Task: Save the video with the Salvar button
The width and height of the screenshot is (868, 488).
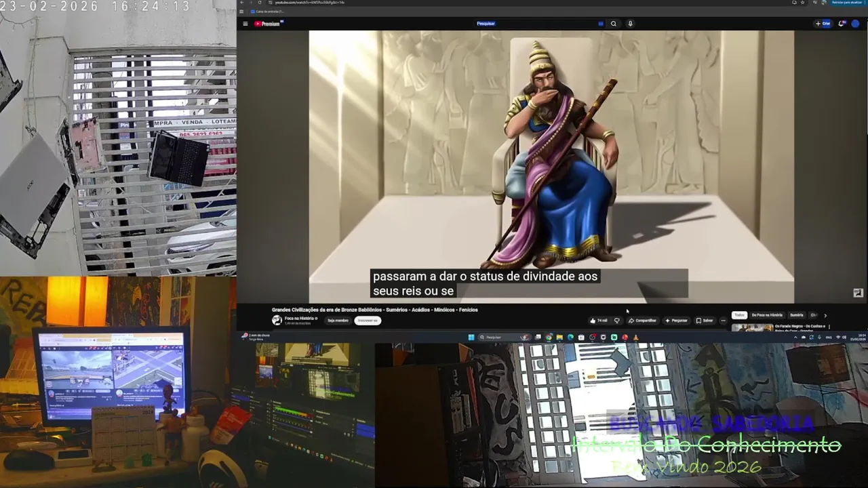Action: [x=705, y=321]
